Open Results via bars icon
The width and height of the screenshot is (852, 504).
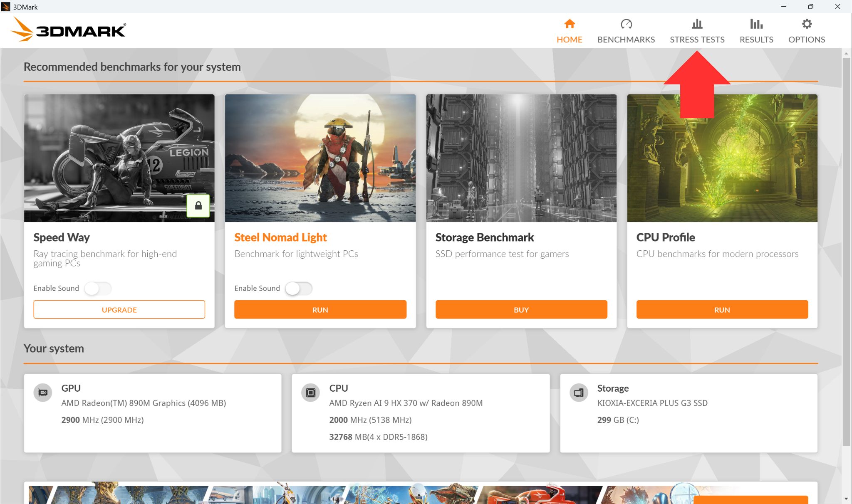pyautogui.click(x=756, y=24)
